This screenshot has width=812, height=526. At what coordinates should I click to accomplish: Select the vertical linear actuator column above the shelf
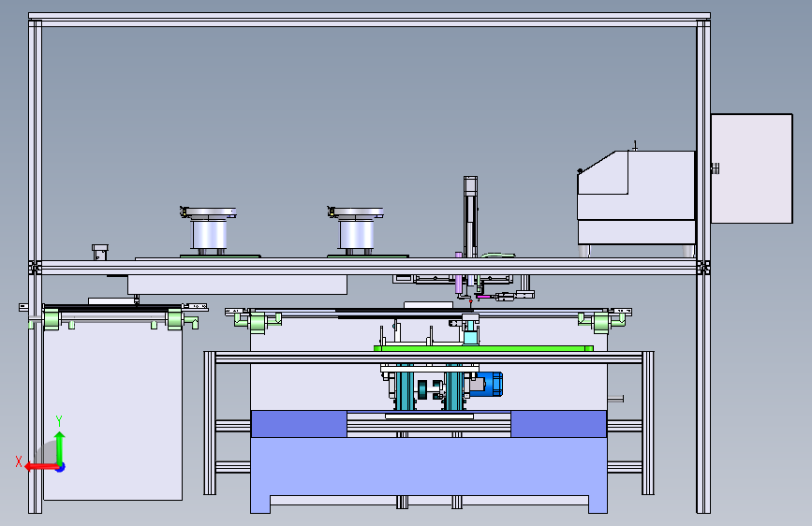pos(470,216)
